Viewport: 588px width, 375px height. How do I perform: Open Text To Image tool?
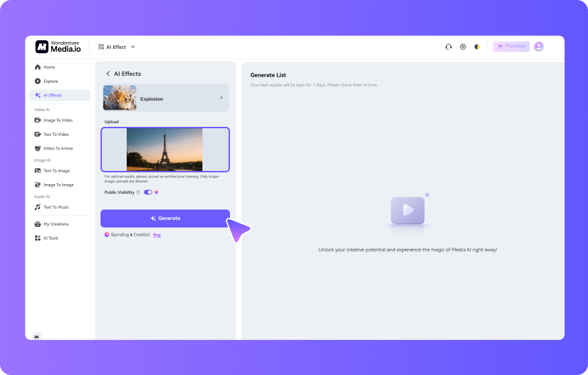click(x=52, y=171)
